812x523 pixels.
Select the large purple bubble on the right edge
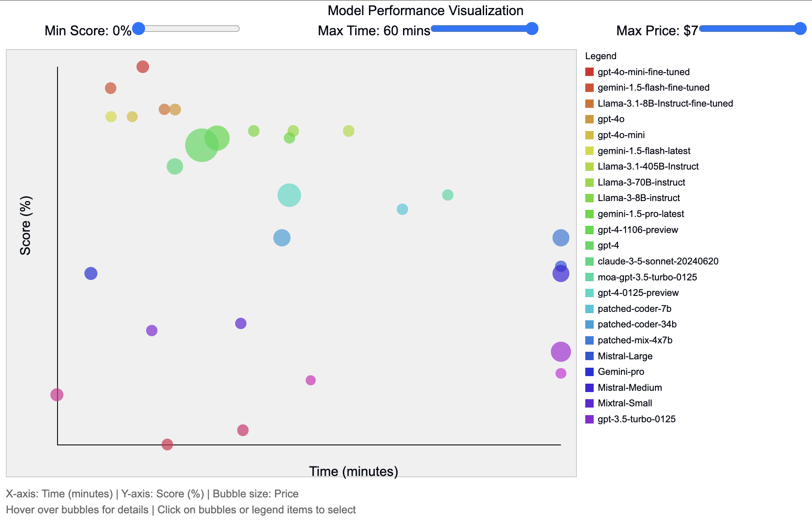tap(561, 351)
